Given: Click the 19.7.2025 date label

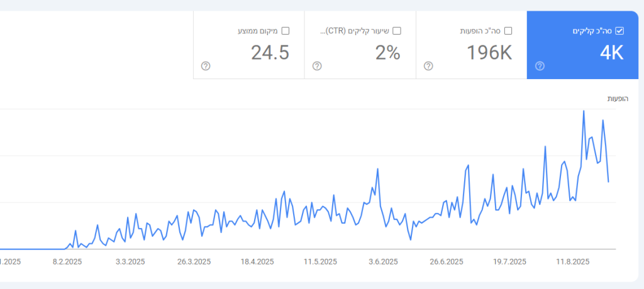Looking at the screenshot, I should (x=509, y=262).
